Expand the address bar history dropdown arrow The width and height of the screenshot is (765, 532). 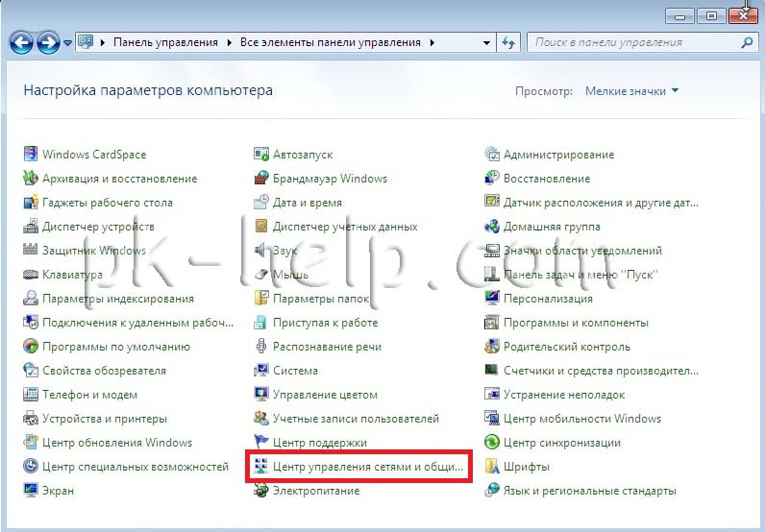click(486, 42)
